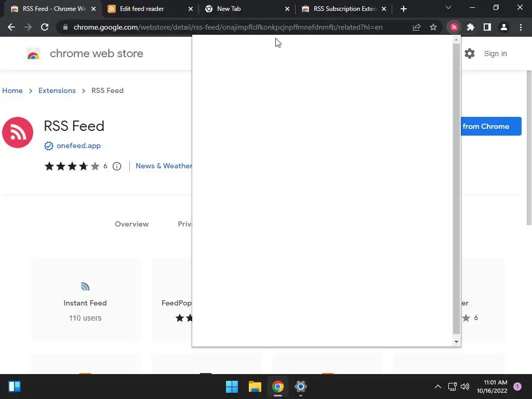Click the Chrome taskbar icon
This screenshot has width=532, height=399.
(278, 387)
